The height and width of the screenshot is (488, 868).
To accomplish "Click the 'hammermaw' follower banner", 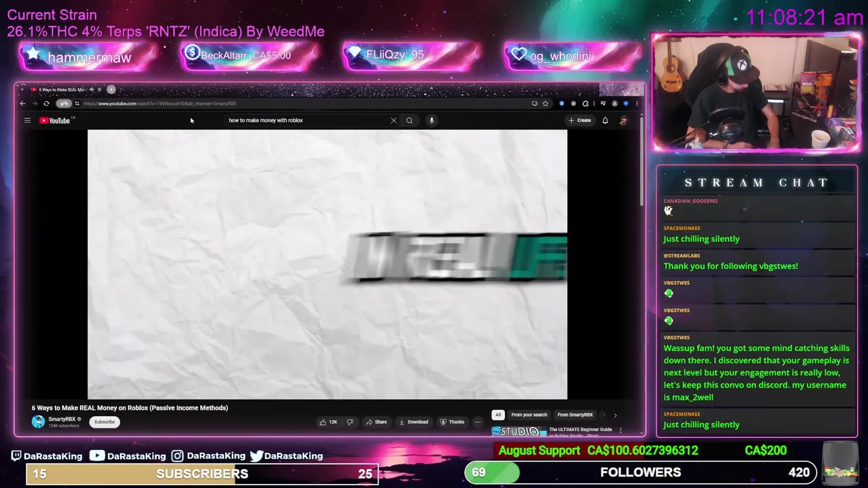I will pos(89,57).
